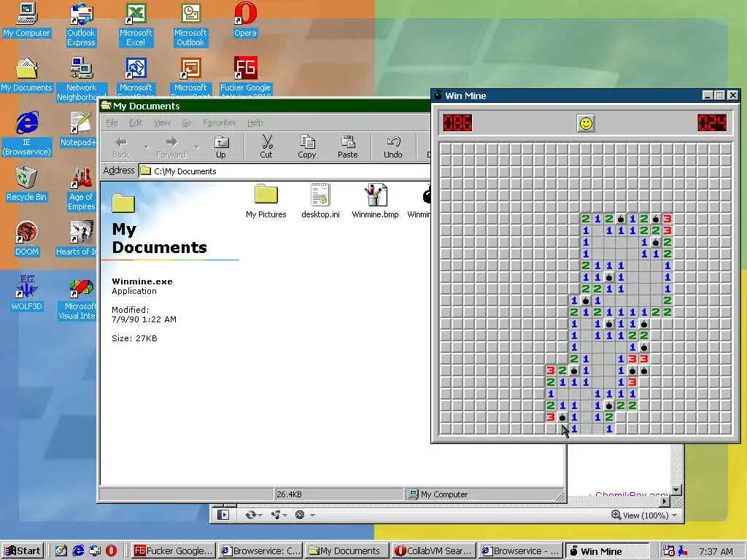Open Microsoft Outlook desktop shortcut
747x560 pixels.
(190, 25)
